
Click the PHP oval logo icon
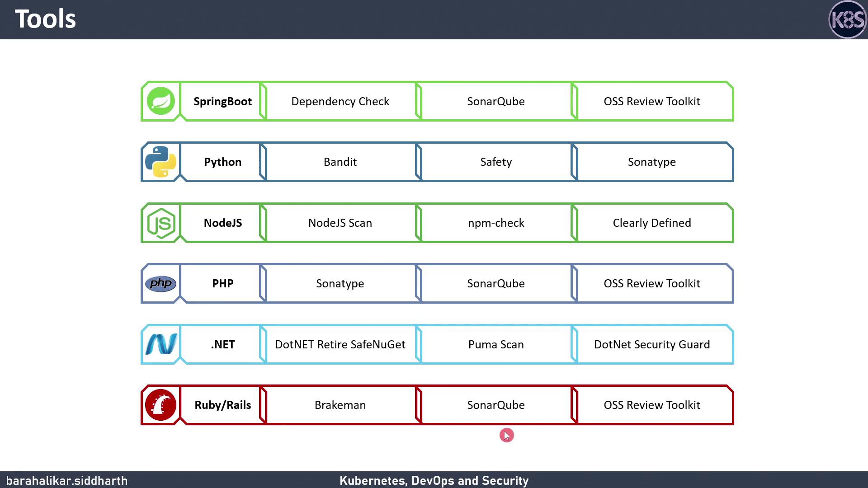click(x=161, y=284)
